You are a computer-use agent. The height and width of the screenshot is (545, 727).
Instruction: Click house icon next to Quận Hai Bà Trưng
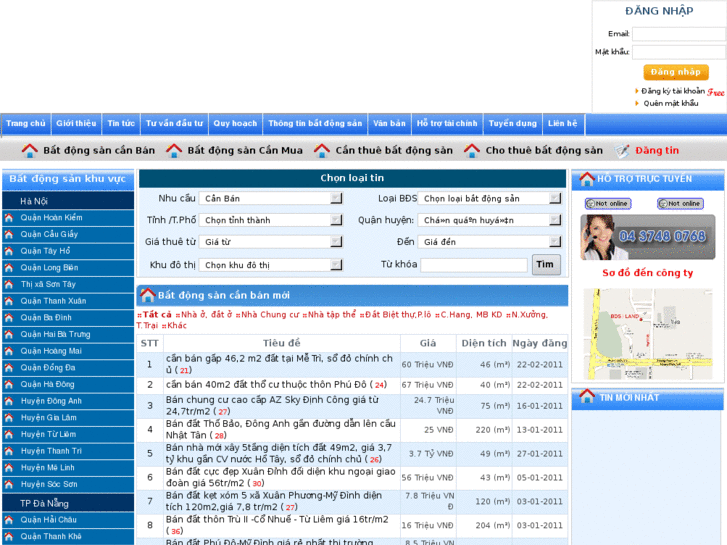click(9, 334)
